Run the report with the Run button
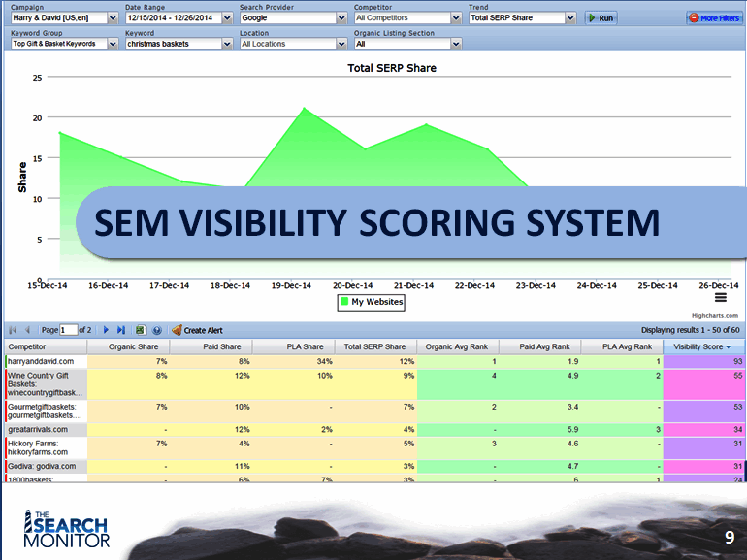The height and width of the screenshot is (560, 747). point(601,18)
